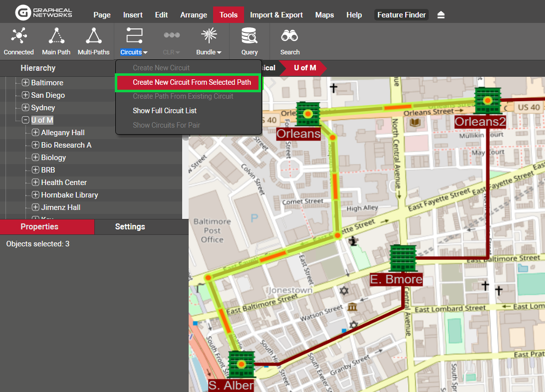
Task: Click the U of M breadcrumb
Action: [x=304, y=68]
